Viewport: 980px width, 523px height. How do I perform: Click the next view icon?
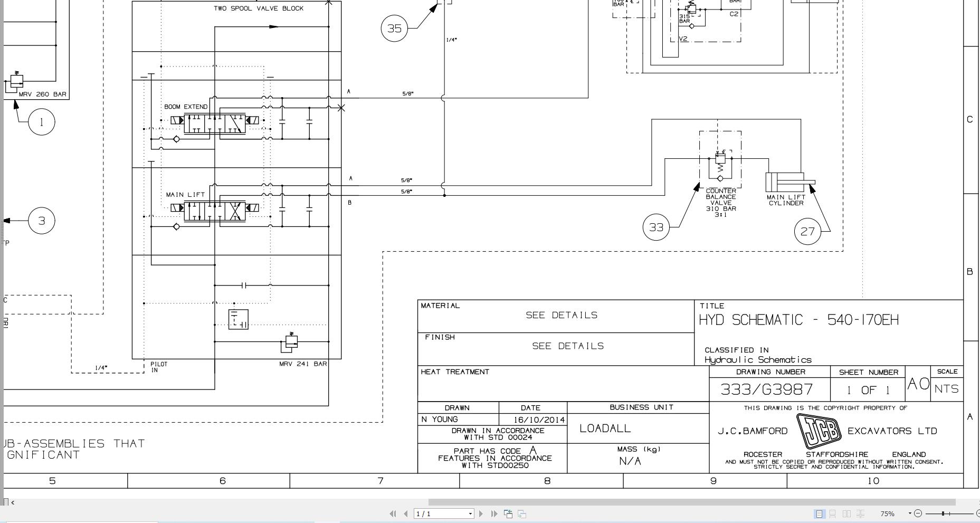tap(521, 514)
